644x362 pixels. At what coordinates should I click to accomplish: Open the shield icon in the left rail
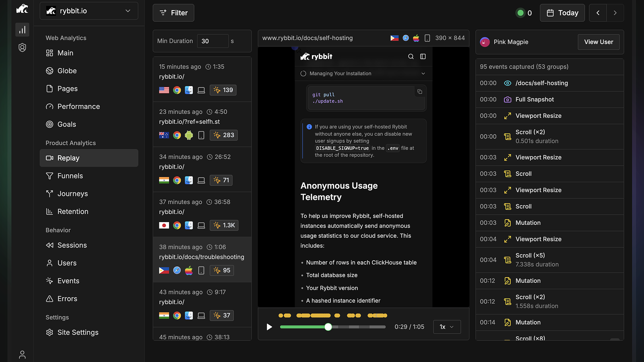click(22, 47)
